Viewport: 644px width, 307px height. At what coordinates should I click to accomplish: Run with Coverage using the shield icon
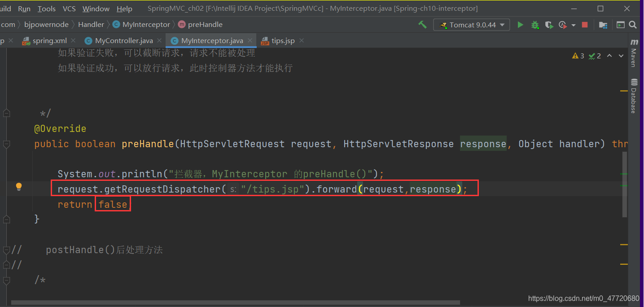pyautogui.click(x=549, y=25)
